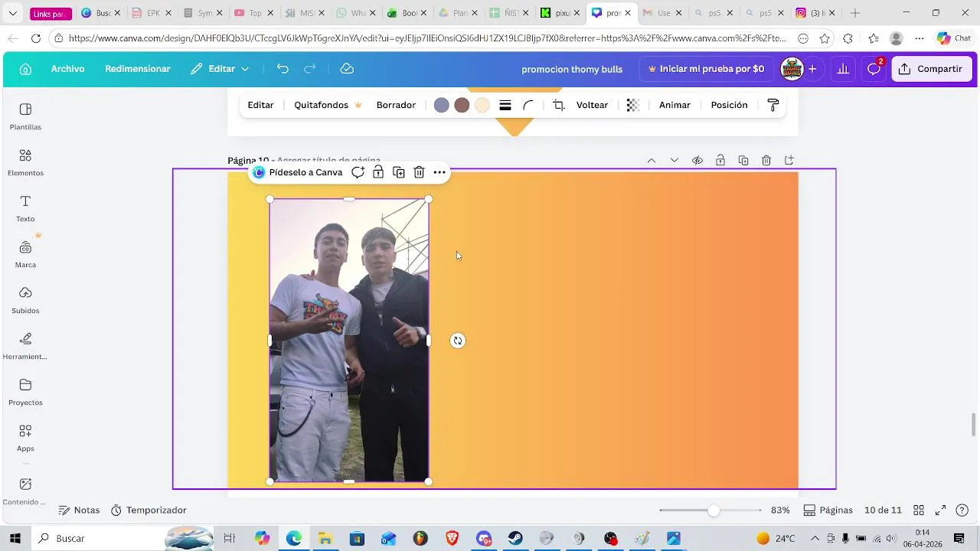This screenshot has width=980, height=551.
Task: Select the Borrador eraser option
Action: [396, 106]
